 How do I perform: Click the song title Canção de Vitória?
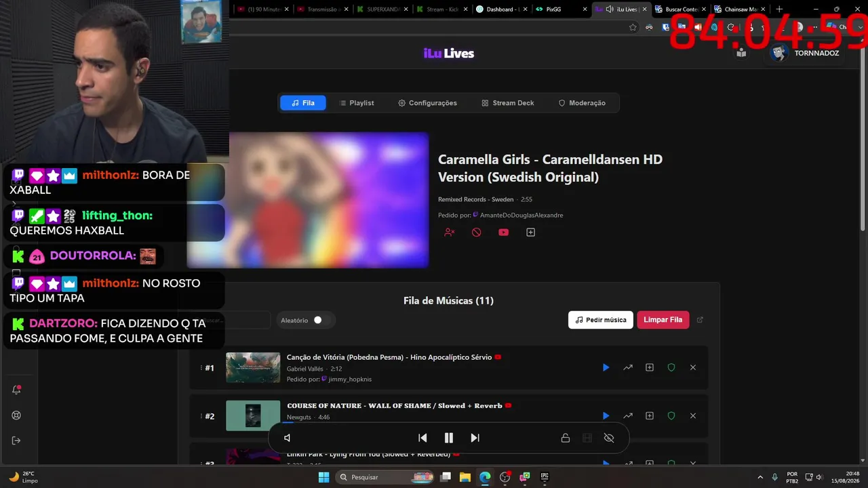pyautogui.click(x=389, y=357)
